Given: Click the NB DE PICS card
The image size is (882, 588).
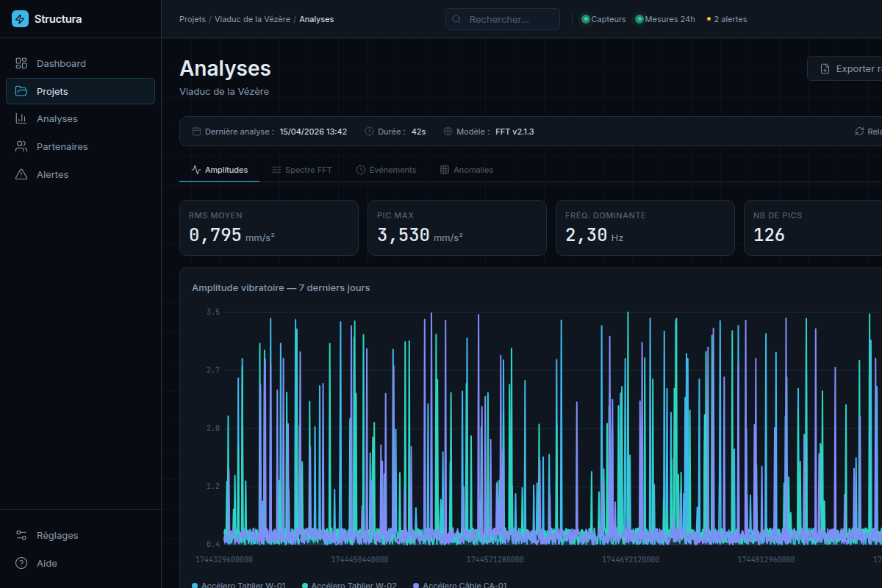Looking at the screenshot, I should 813,228.
